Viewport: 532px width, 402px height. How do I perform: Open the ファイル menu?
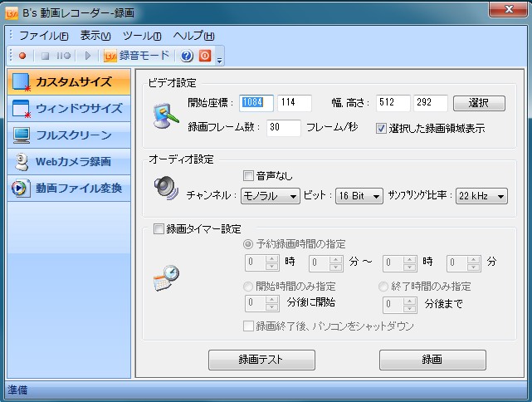[x=44, y=36]
